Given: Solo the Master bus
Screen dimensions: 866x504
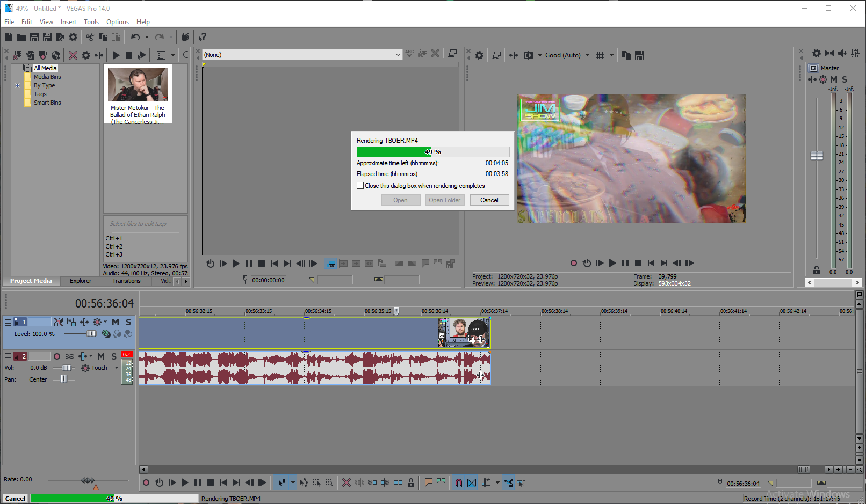Looking at the screenshot, I should (845, 79).
